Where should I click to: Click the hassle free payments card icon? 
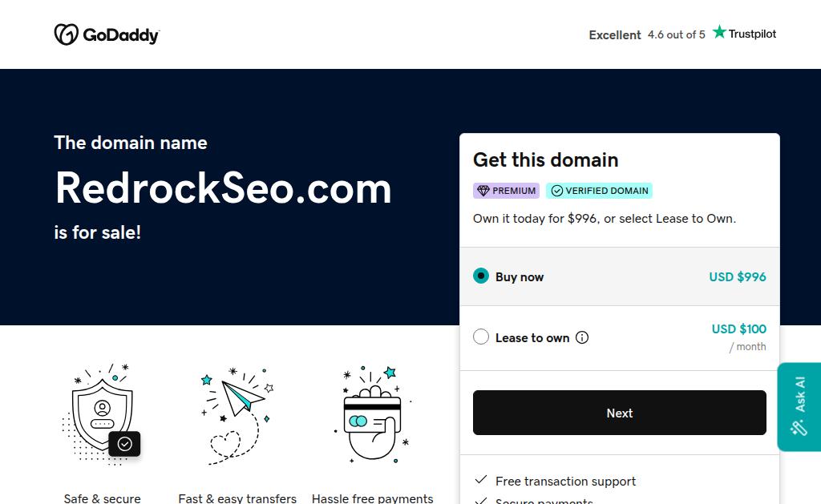[x=373, y=413]
